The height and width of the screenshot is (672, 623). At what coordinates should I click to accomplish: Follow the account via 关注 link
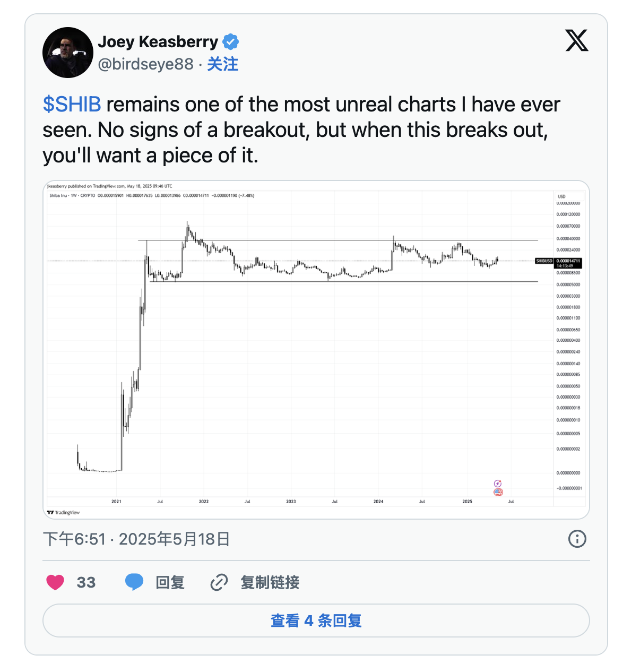point(222,64)
